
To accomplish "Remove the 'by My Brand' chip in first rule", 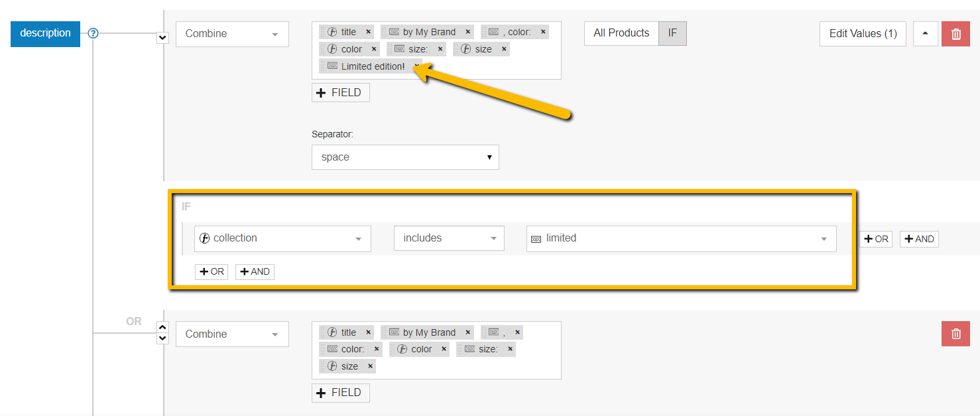I will [467, 32].
